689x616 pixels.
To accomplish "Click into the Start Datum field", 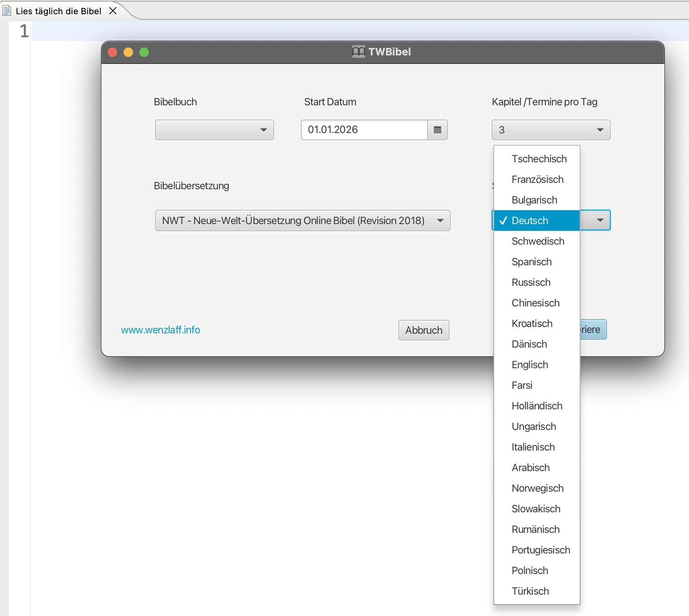I will coord(364,130).
